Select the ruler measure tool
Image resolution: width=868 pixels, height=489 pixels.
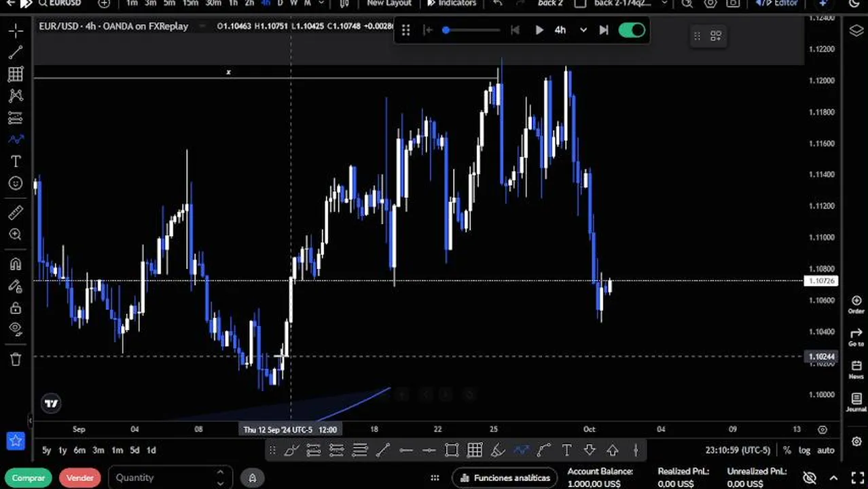[x=16, y=213]
